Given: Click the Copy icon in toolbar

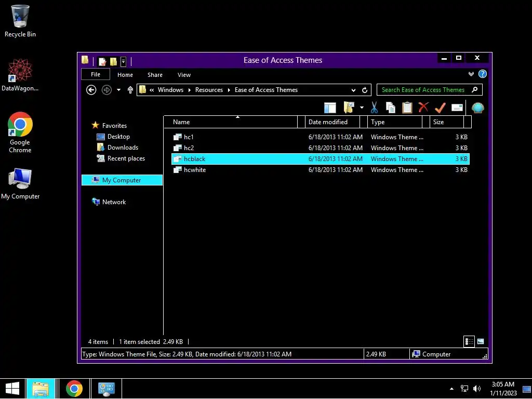Looking at the screenshot, I should point(391,108).
